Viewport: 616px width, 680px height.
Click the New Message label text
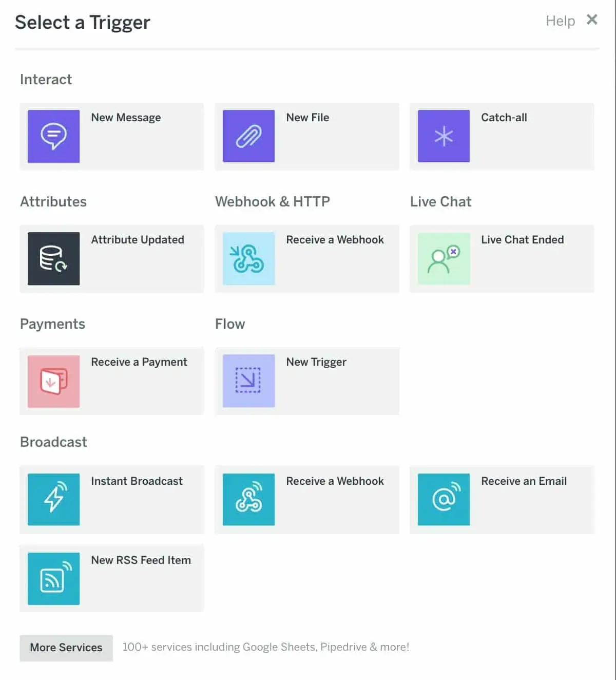(126, 118)
